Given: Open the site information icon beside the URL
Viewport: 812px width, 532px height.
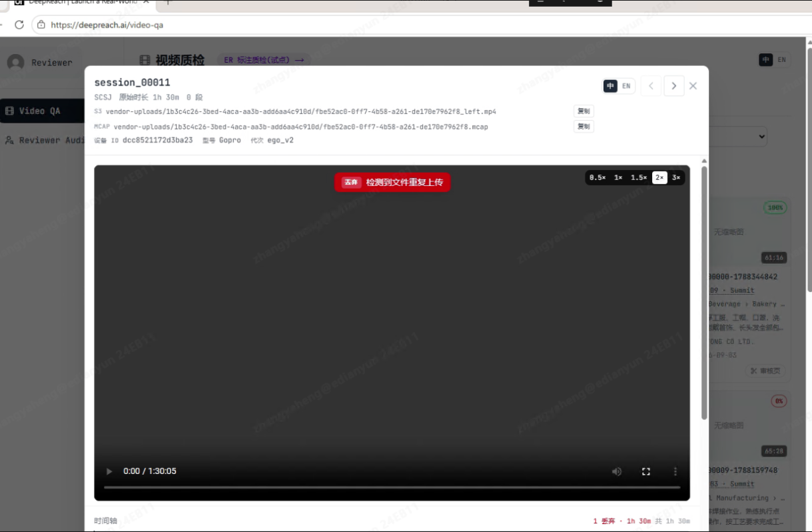Looking at the screenshot, I should click(x=41, y=25).
